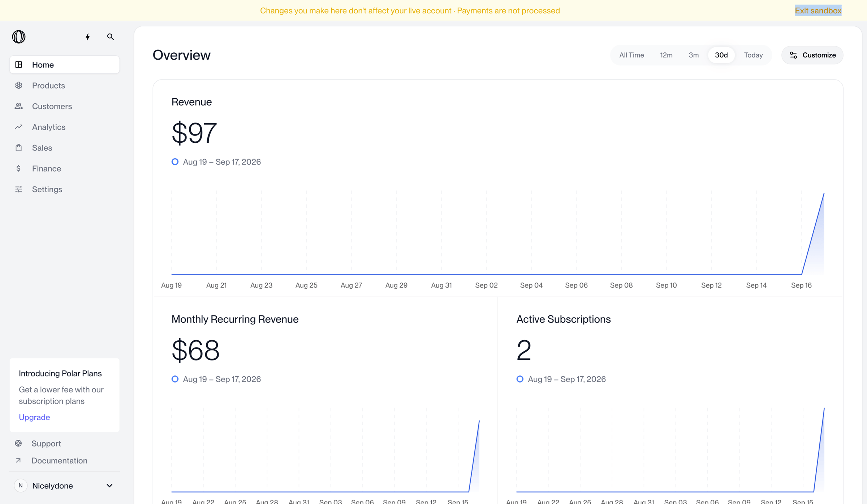Open Settings from the sidebar

click(x=65, y=189)
